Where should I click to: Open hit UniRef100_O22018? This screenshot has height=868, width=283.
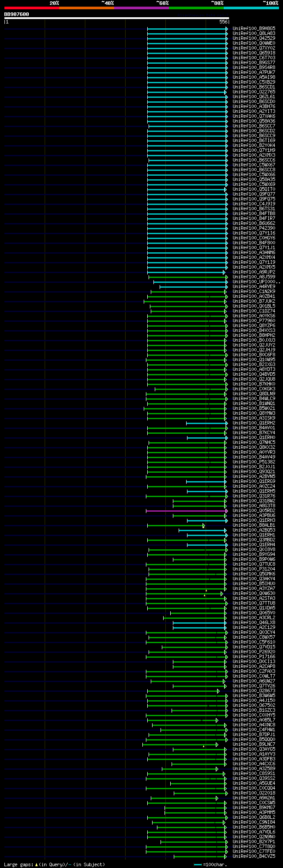point(254,793)
